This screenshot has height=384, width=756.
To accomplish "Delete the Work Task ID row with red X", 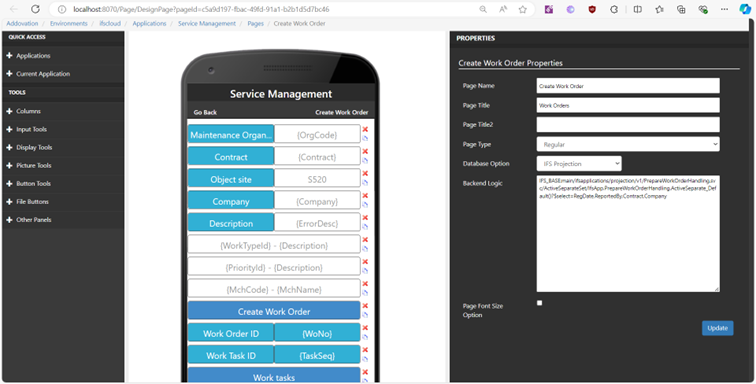I will click(x=365, y=350).
